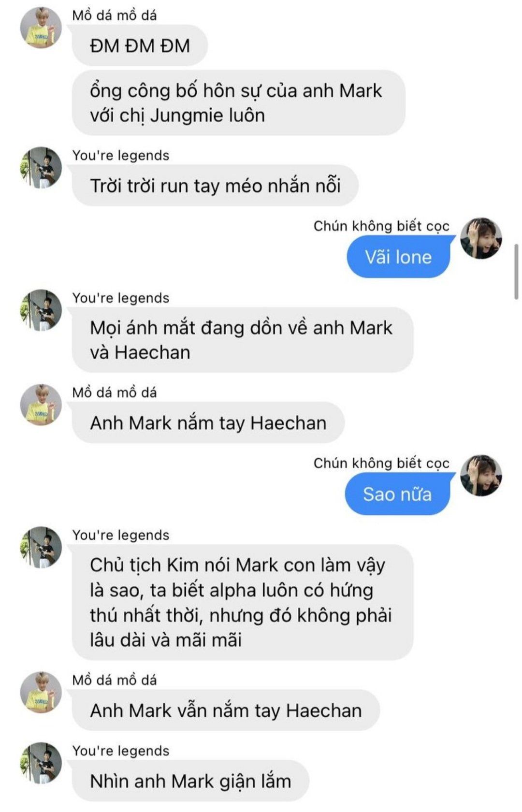This screenshot has width=522, height=812.
Task: Click avatar next to "Trời trời run tay" message
Action: pyautogui.click(x=41, y=168)
